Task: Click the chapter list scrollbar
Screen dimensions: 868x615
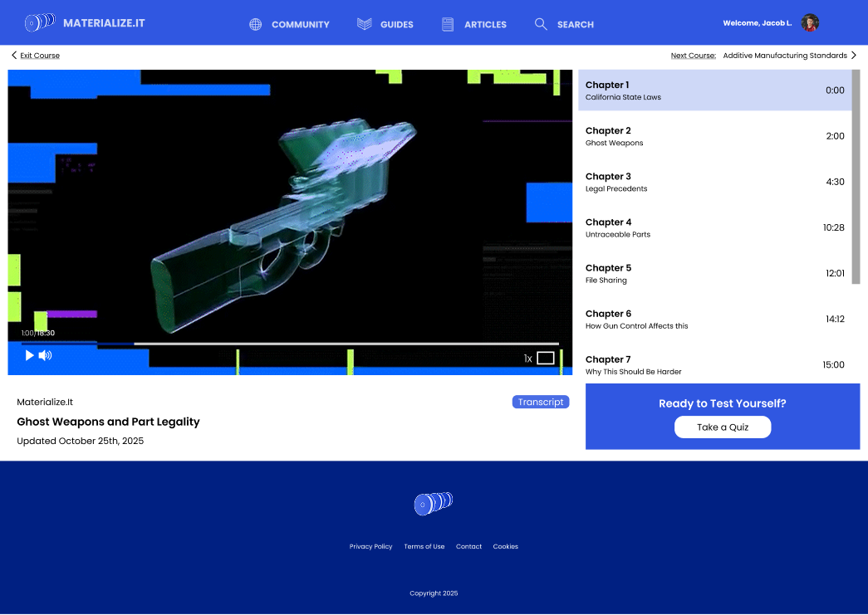Action: click(x=856, y=177)
